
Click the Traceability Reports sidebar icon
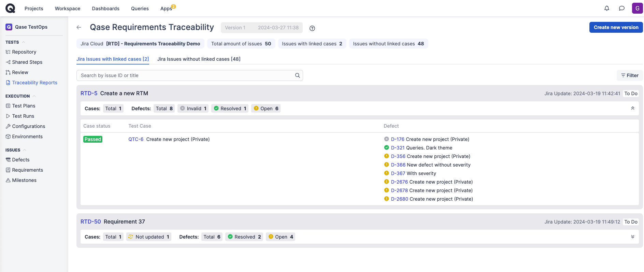[8, 83]
